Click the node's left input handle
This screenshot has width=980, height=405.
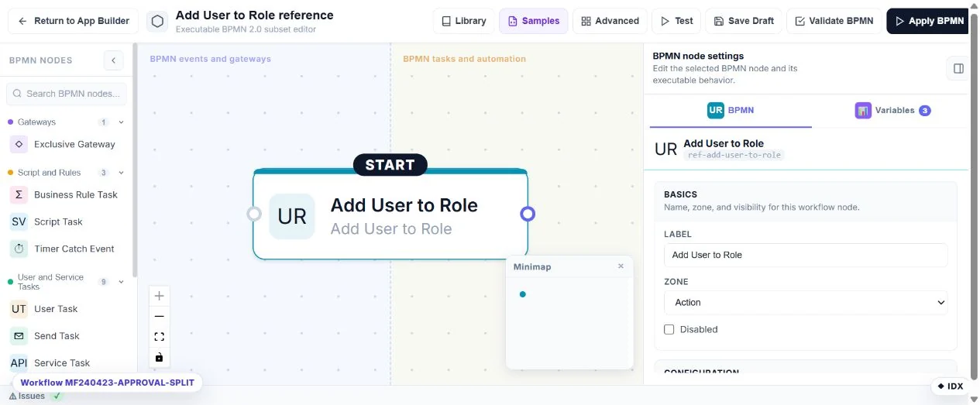tap(253, 214)
